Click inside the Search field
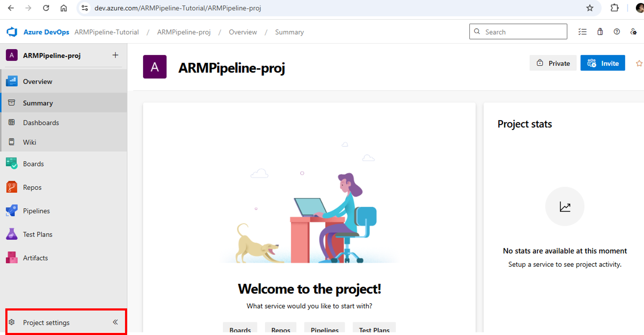Screen dimensions: 644x335 click(517, 31)
